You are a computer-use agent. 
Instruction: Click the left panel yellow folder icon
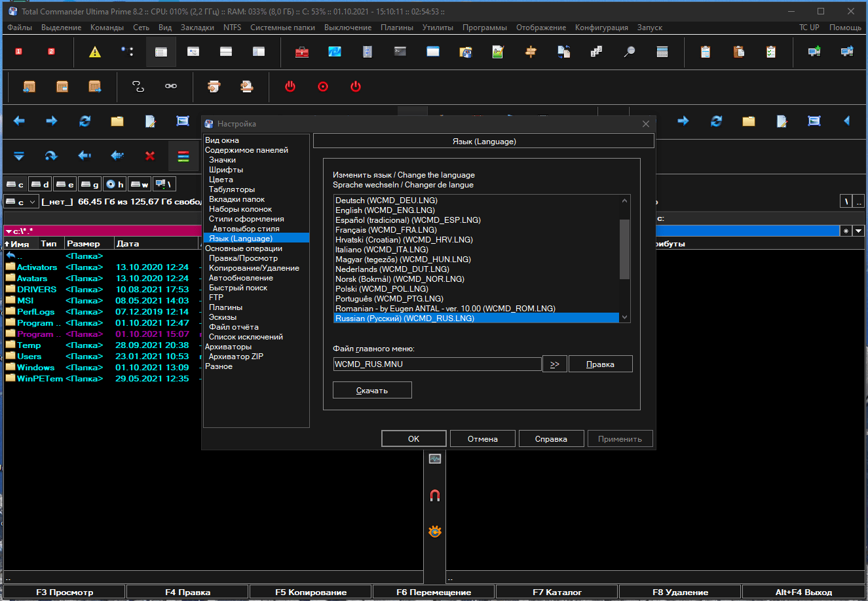(117, 121)
